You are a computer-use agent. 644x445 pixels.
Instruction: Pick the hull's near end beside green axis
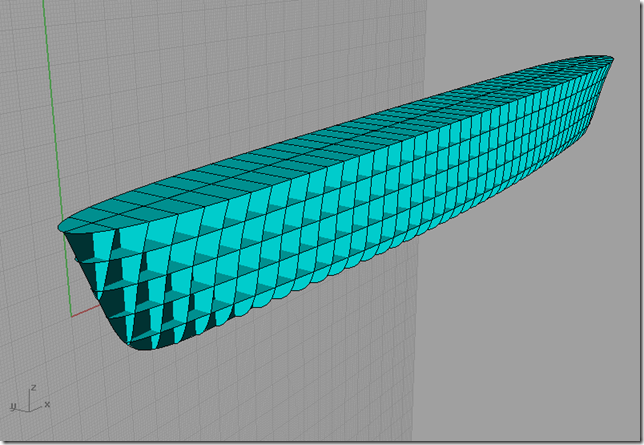click(x=66, y=228)
